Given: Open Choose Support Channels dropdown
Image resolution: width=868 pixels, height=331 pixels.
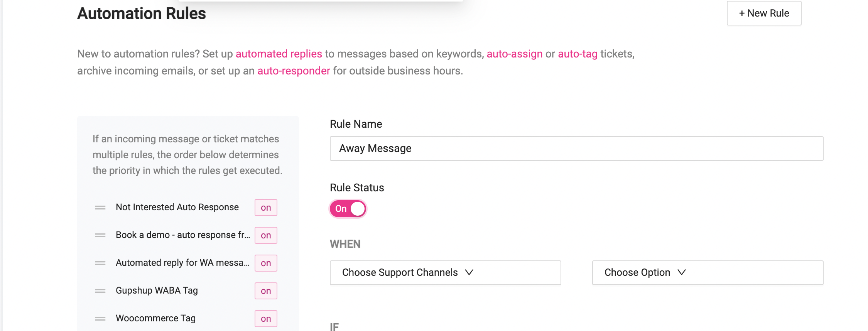Looking at the screenshot, I should coord(445,273).
